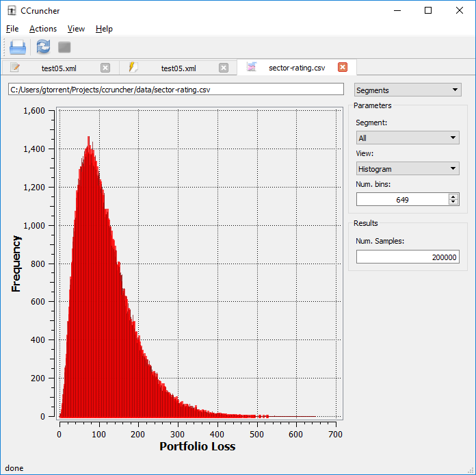
Task: Close the second test05.xml tab
Action: [x=224, y=67]
